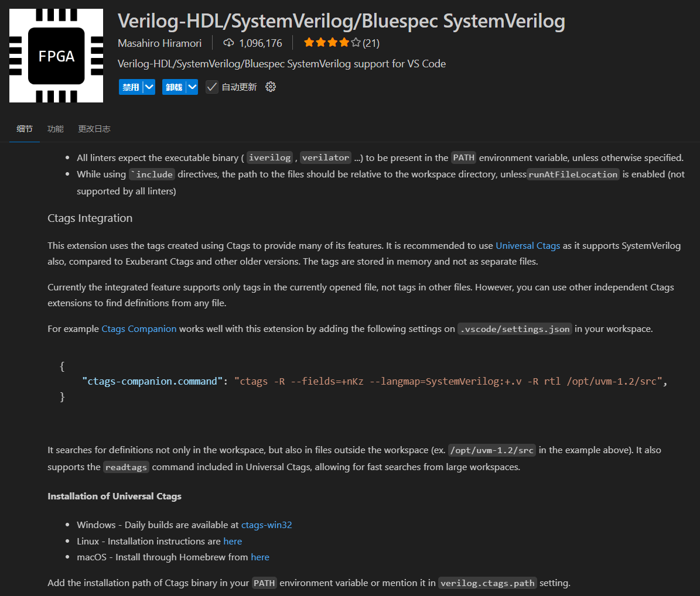Click the extension title Verilog-HDL/SystemVerilog/Bluespec SystemVerilog
The image size is (700, 596).
pyautogui.click(x=341, y=21)
